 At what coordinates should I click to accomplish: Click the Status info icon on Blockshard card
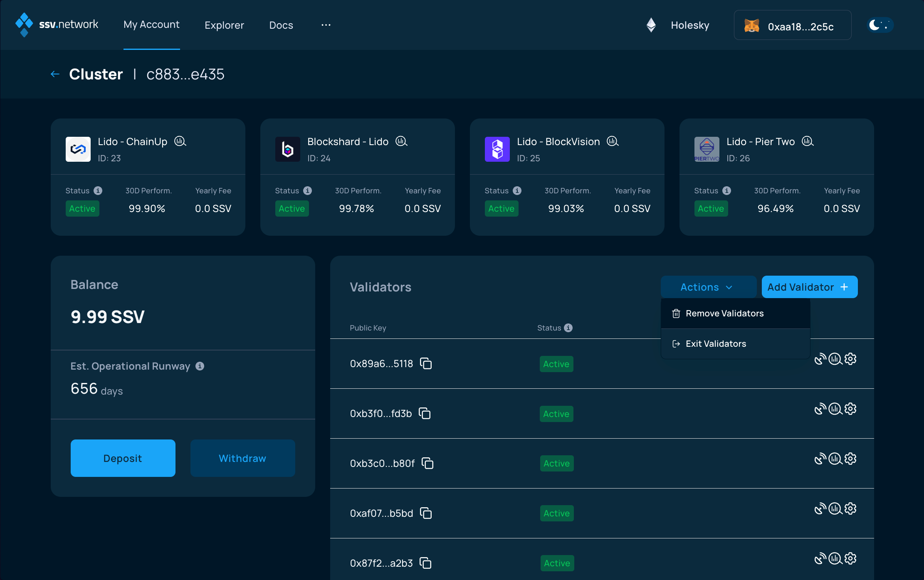click(308, 190)
